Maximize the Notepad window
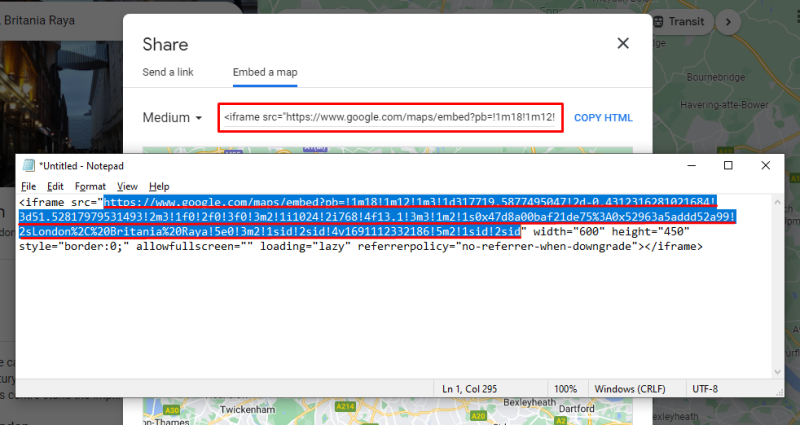 (x=728, y=165)
